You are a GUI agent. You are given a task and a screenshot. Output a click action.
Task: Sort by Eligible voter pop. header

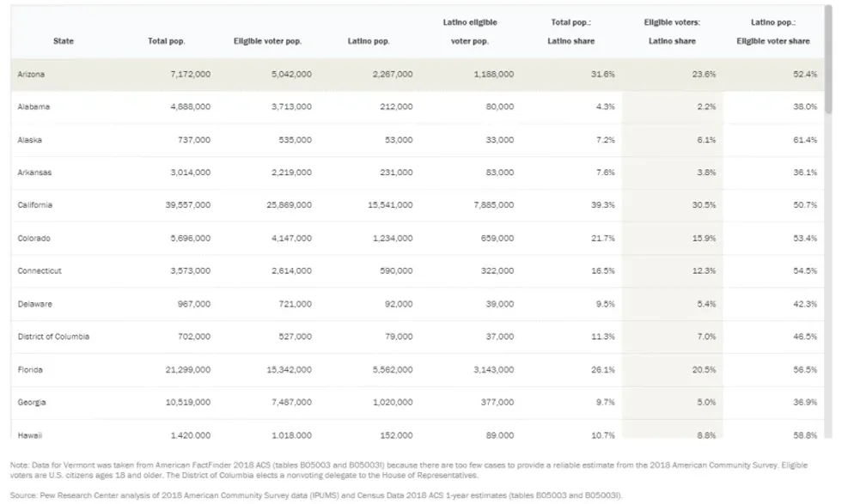[x=267, y=41]
